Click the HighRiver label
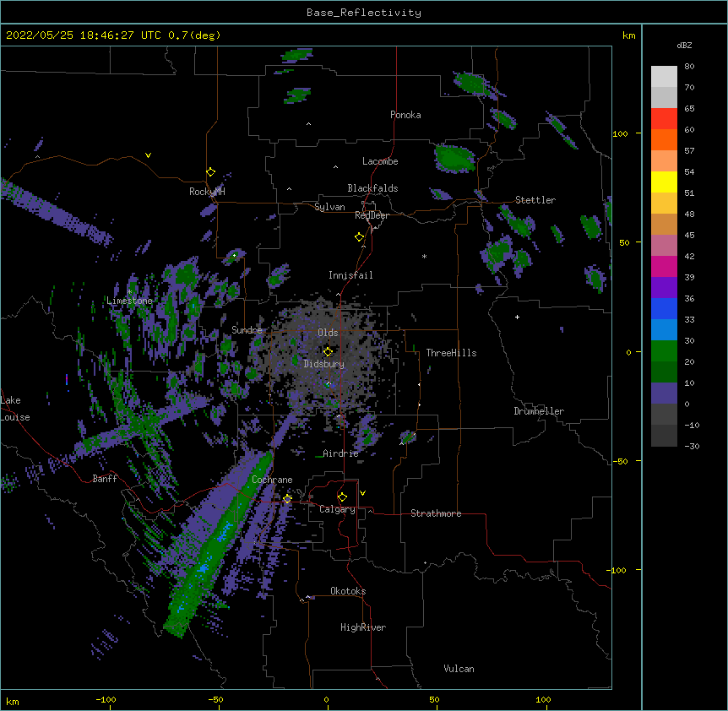728x711 pixels. pos(363,627)
